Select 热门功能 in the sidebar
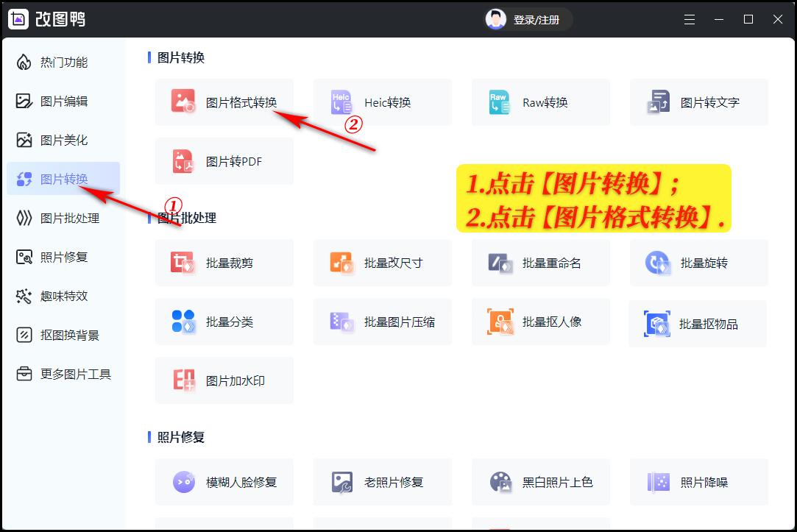Viewport: 797px width, 532px height. coord(63,63)
